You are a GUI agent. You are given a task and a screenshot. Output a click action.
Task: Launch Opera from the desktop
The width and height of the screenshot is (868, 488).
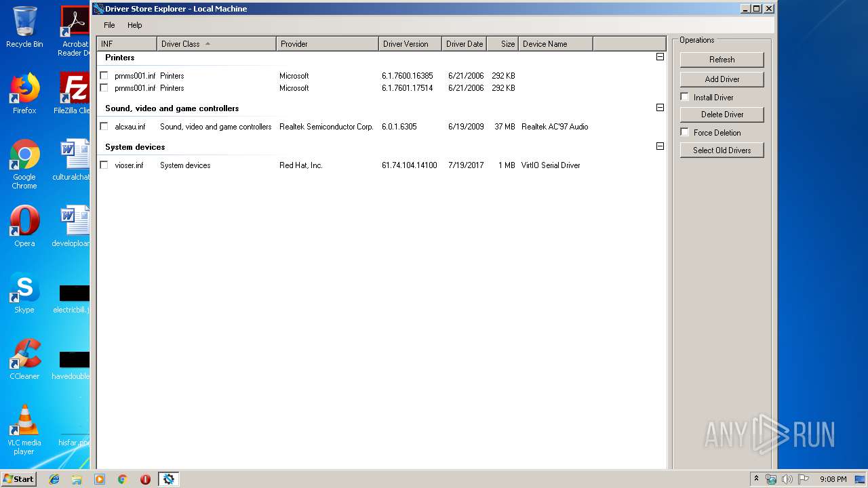tap(24, 226)
